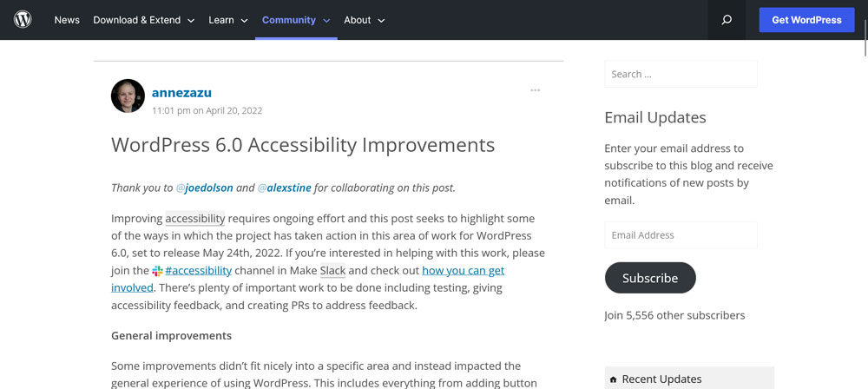The height and width of the screenshot is (389, 868).
Task: Click the home icon beside Recent Updates
Action: pyautogui.click(x=614, y=379)
